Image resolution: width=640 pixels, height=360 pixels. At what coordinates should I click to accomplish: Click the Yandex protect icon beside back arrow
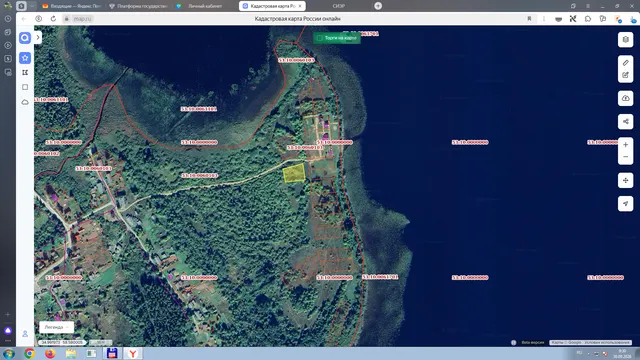(x=38, y=19)
